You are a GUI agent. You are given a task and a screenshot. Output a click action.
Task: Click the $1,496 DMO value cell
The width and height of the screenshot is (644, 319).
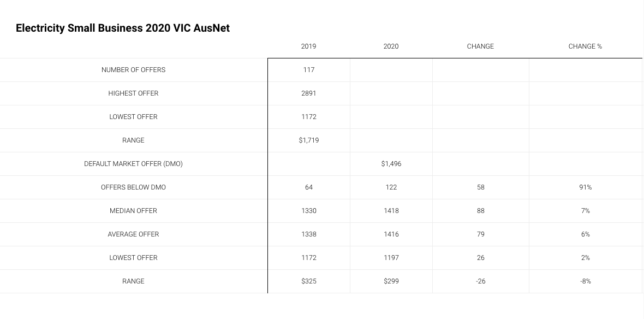[391, 164]
